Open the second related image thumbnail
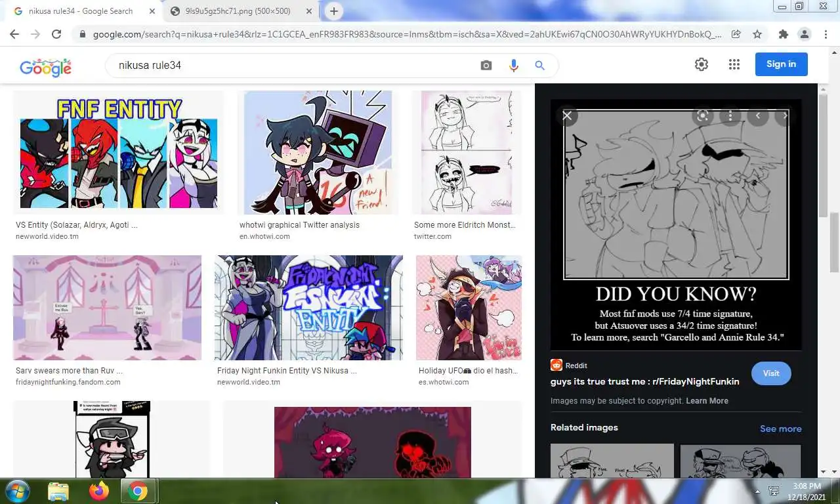 pyautogui.click(x=740, y=461)
